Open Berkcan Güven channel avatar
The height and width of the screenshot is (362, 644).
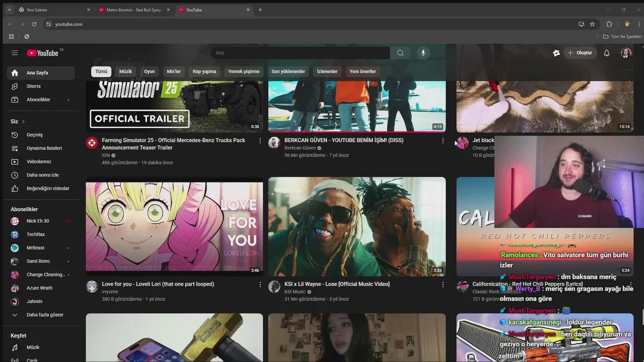(274, 143)
